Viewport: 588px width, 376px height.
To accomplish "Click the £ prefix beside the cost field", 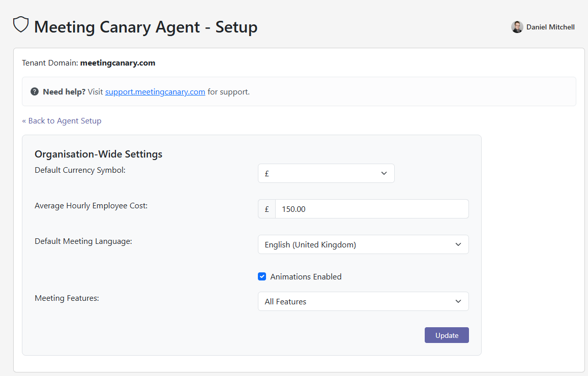I will [x=266, y=209].
